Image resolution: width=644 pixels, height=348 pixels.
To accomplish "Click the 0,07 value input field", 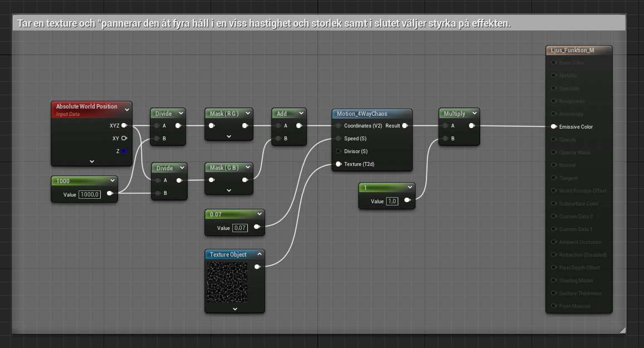I will (239, 228).
